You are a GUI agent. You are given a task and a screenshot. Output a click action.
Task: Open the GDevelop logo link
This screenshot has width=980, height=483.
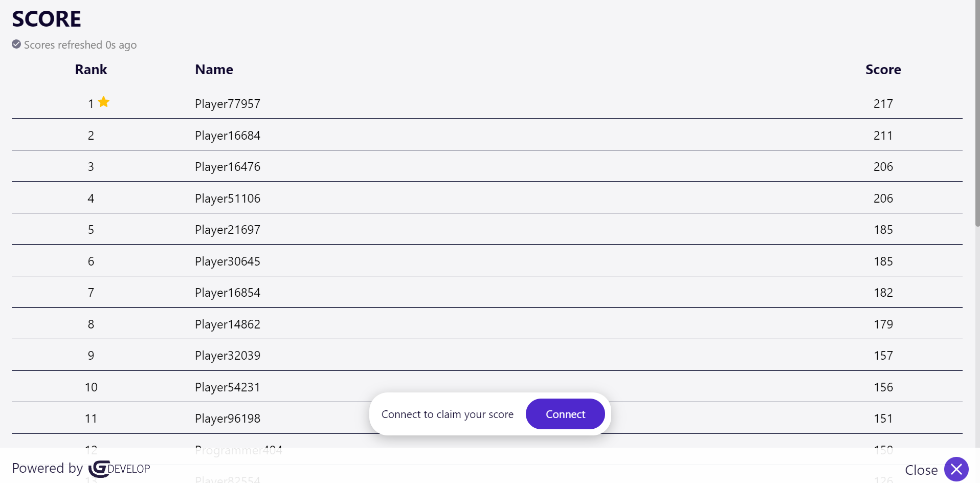tap(119, 469)
